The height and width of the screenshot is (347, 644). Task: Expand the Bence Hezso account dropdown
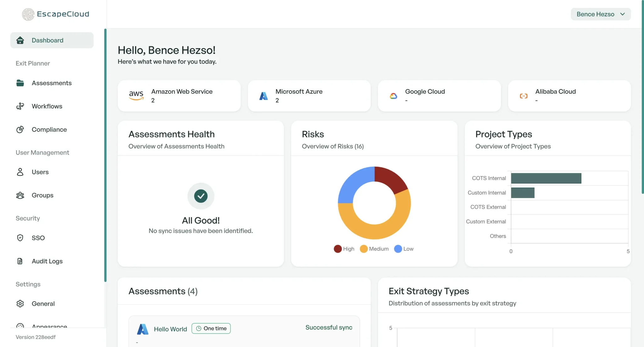[x=601, y=14]
